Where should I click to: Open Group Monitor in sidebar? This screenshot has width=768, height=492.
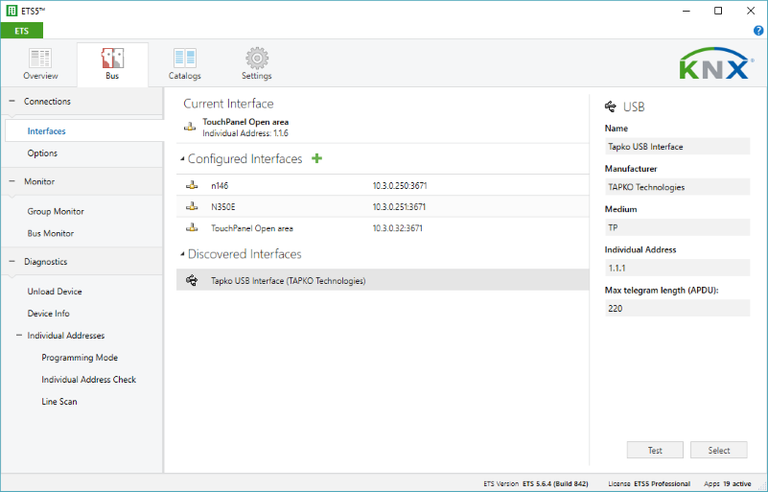click(x=55, y=211)
